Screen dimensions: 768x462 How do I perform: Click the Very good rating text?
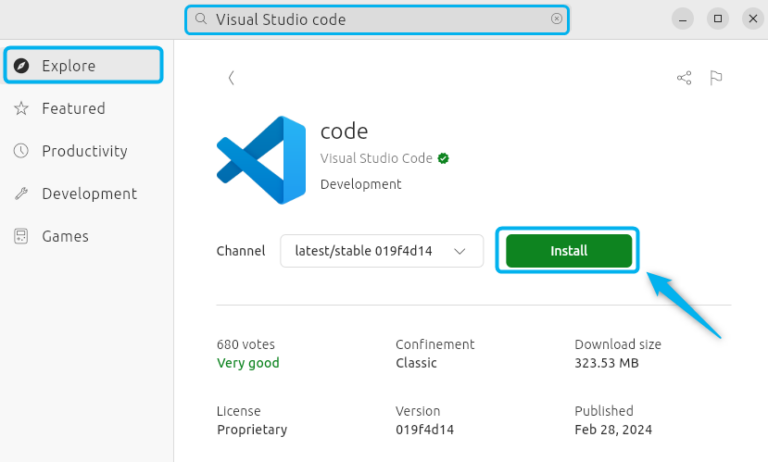[248, 363]
